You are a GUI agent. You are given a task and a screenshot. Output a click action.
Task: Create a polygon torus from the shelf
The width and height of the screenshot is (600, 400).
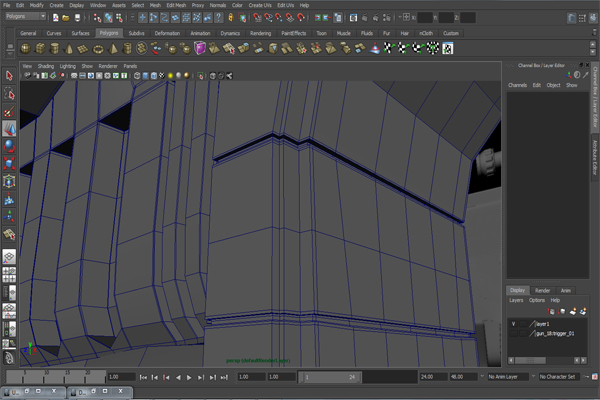(98, 49)
